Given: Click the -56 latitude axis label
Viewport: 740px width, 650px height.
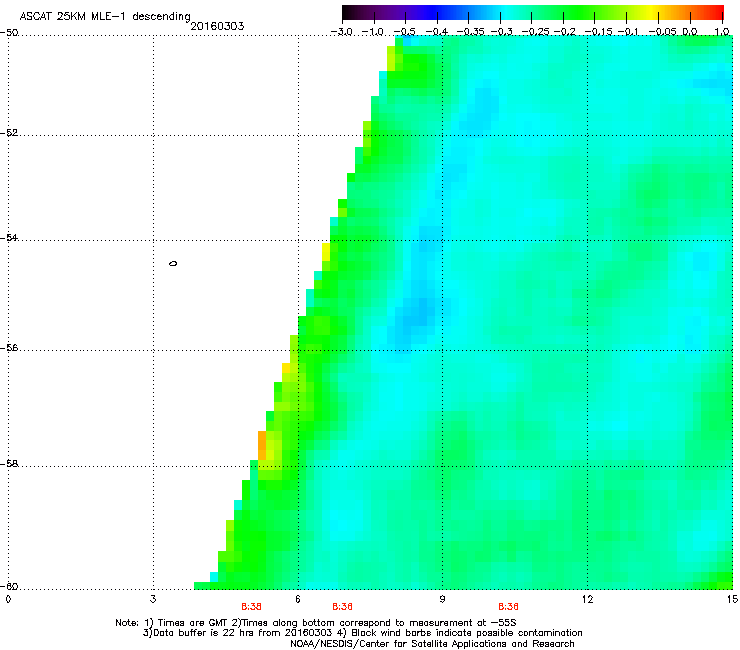Looking at the screenshot, I should (9, 348).
